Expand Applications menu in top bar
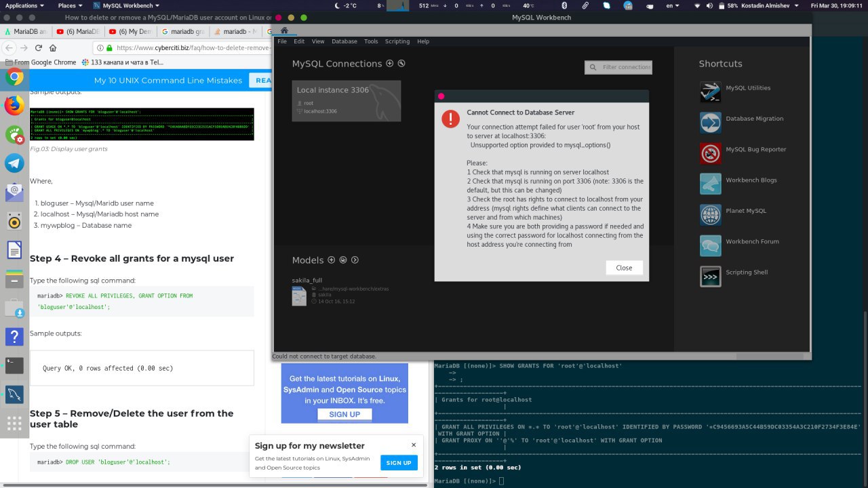 pyautogui.click(x=24, y=5)
